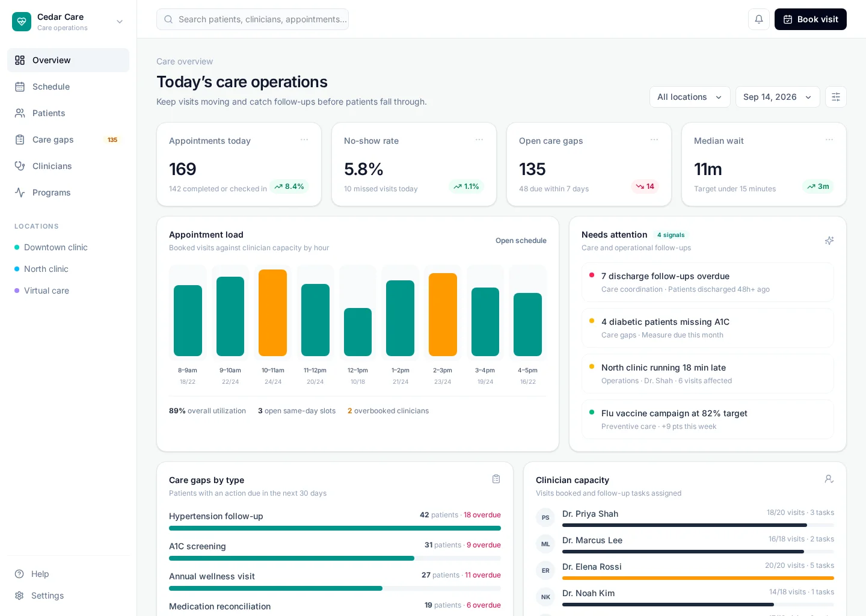The image size is (866, 616).
Task: Click the sparkle icon in Needs attention
Action: pos(829,241)
